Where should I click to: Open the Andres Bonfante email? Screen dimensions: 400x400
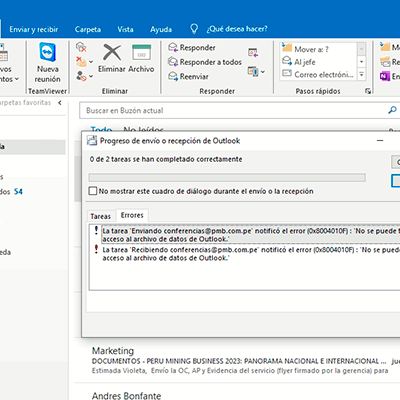pos(237,392)
